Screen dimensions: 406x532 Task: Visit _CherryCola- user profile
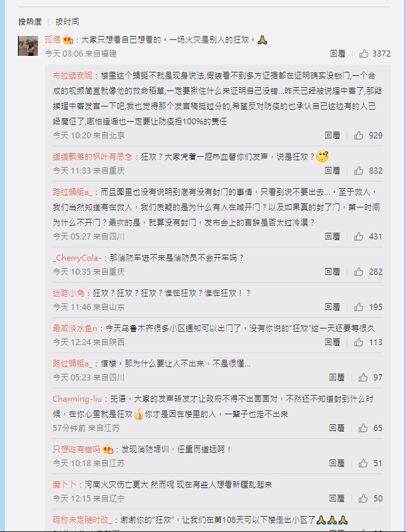(x=77, y=258)
